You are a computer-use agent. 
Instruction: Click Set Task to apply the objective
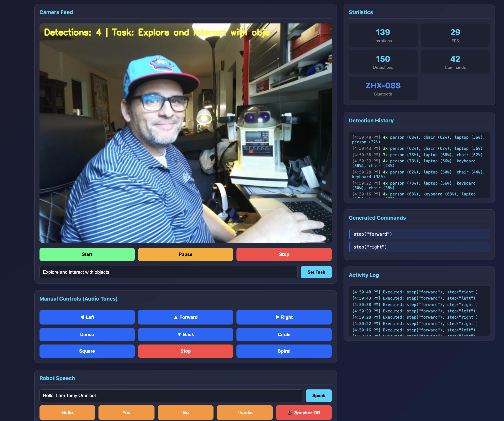pos(316,272)
